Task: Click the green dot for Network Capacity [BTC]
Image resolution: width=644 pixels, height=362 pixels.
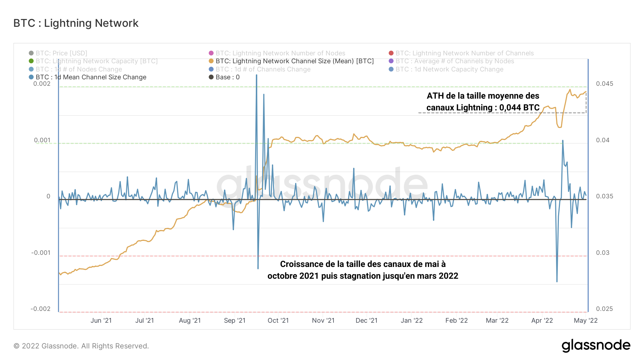Action: pyautogui.click(x=31, y=61)
